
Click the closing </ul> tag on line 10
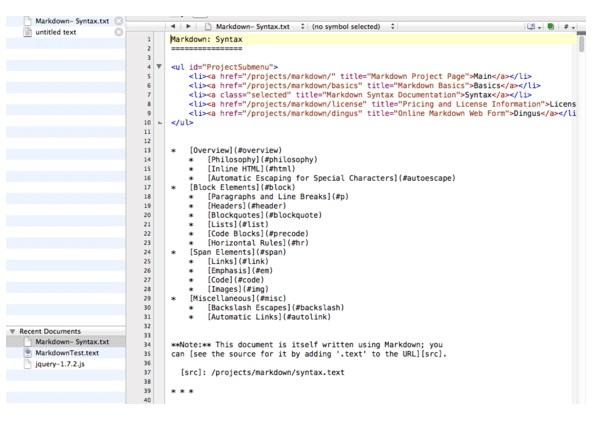(x=182, y=123)
